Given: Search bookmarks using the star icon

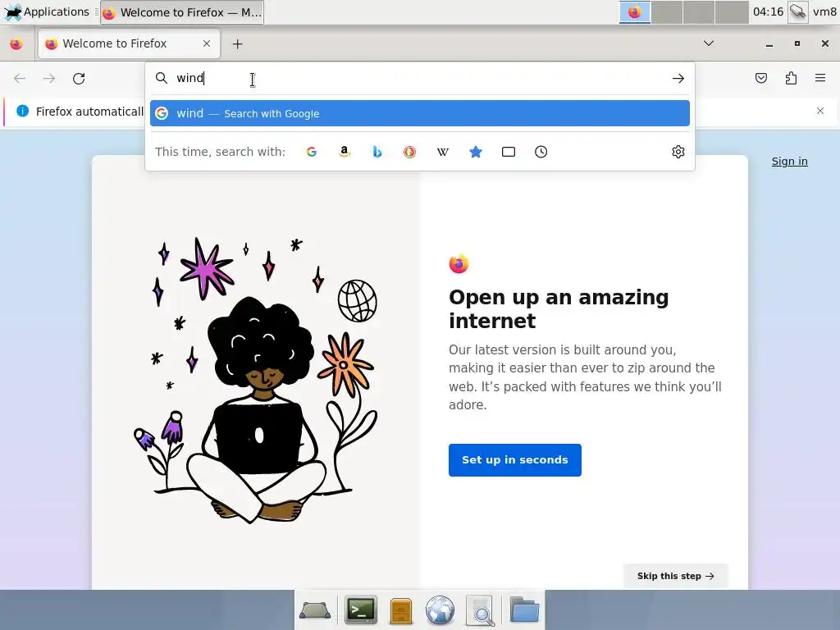Looking at the screenshot, I should pyautogui.click(x=476, y=152).
